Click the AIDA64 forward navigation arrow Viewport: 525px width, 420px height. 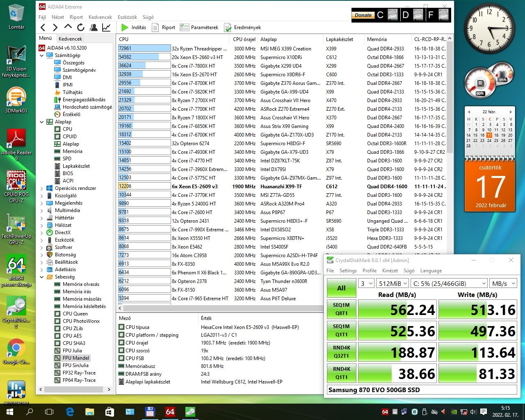[x=55, y=27]
